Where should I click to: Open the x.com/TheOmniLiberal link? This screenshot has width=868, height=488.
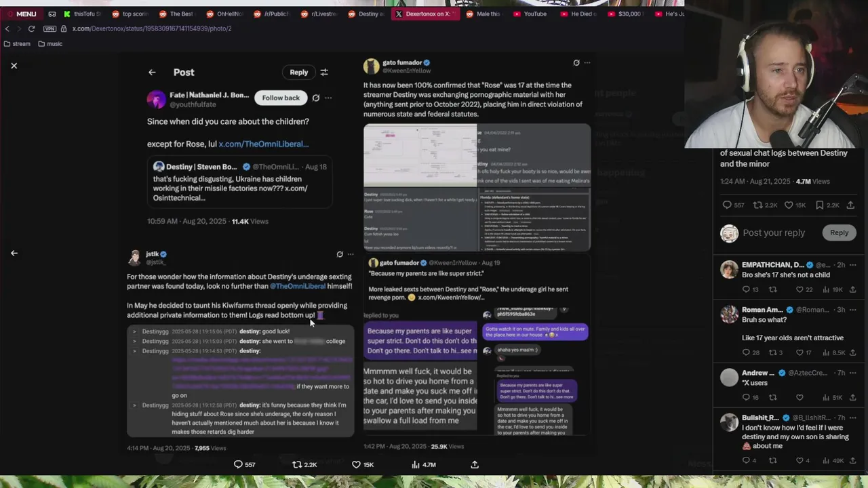click(x=263, y=144)
